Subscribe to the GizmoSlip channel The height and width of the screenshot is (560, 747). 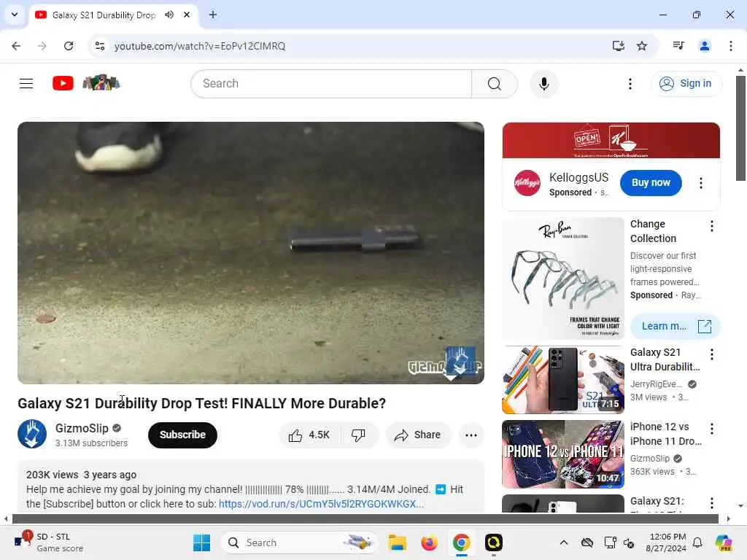182,435
